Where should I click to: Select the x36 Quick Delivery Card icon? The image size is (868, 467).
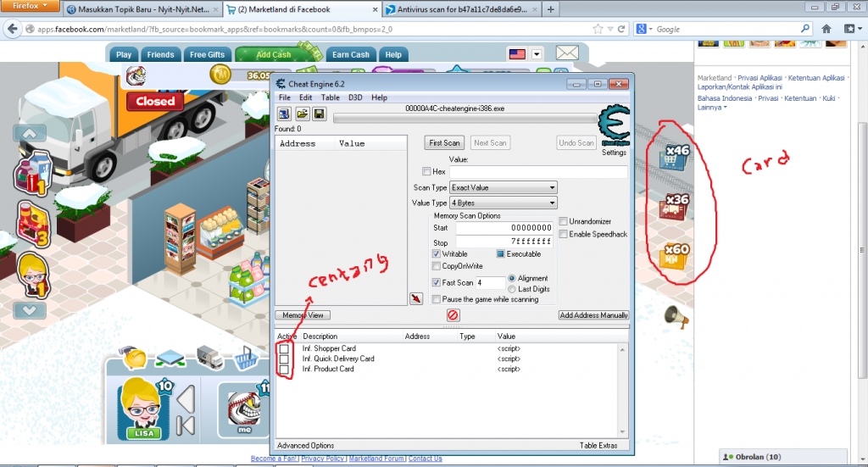(x=674, y=207)
